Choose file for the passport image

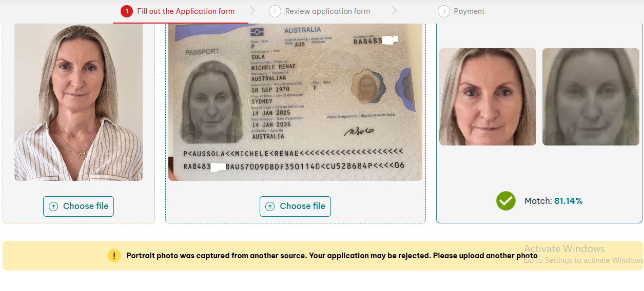(295, 206)
